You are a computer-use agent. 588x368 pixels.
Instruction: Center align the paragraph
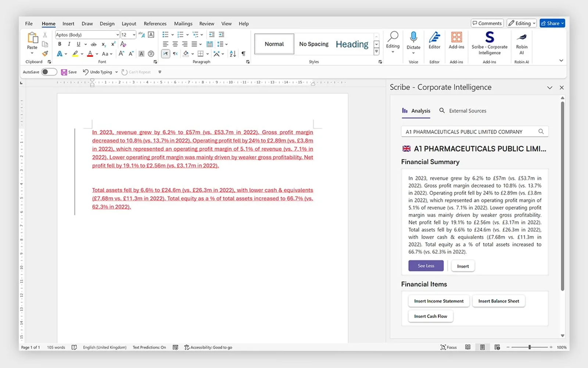175,44
